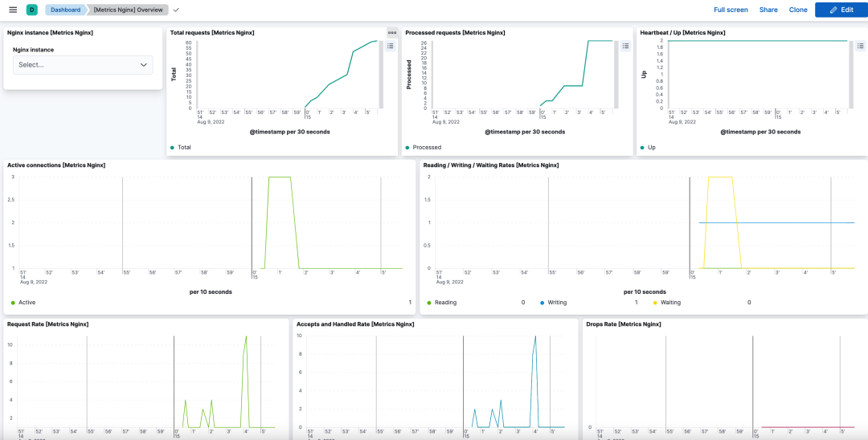Click "per 10 seconds" under Active connections chart
This screenshot has width=868, height=440.
pos(210,291)
